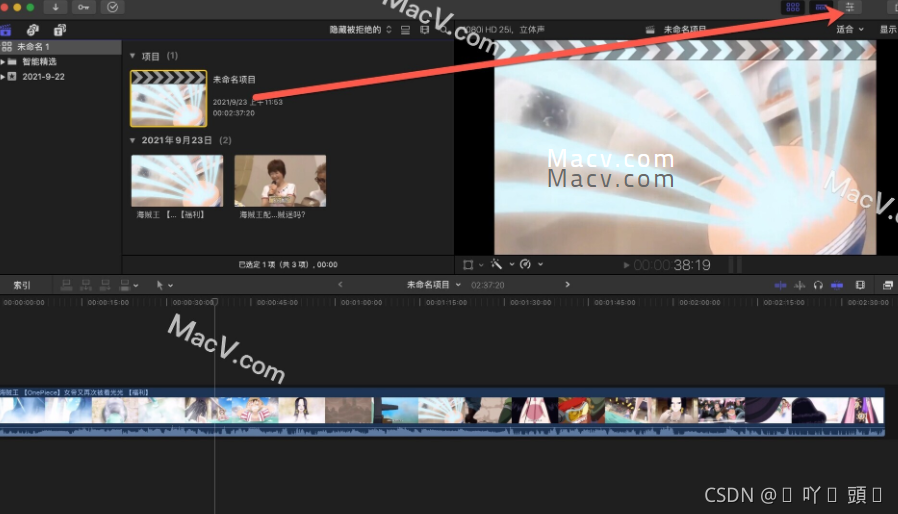The image size is (898, 514).
Task: Open the transform tool popup in viewer
Action: (x=468, y=265)
